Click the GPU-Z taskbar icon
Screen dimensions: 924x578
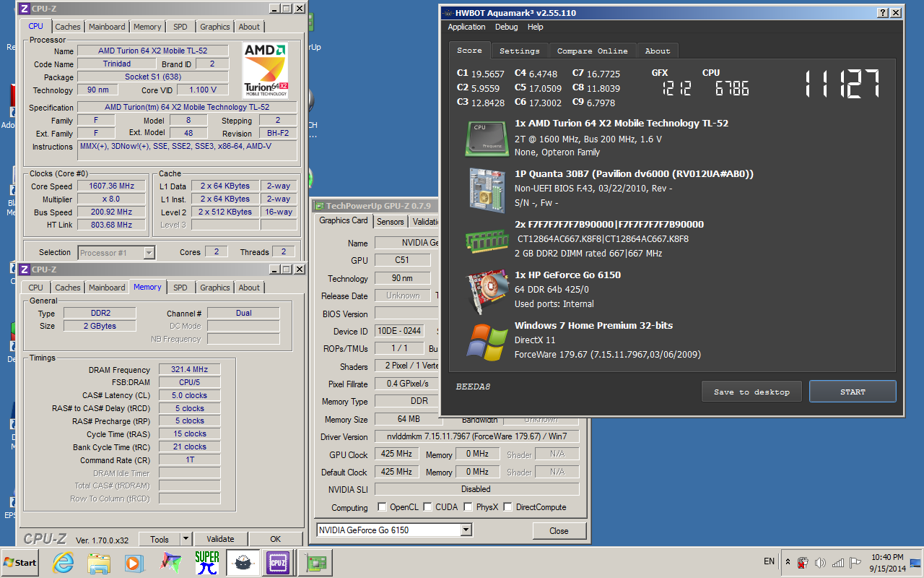pyautogui.click(x=314, y=562)
